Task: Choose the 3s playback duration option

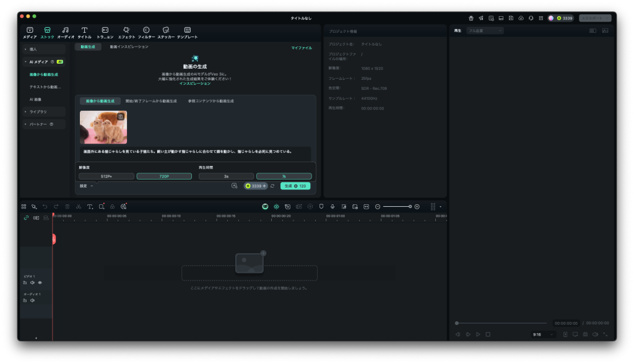Action: (226, 176)
